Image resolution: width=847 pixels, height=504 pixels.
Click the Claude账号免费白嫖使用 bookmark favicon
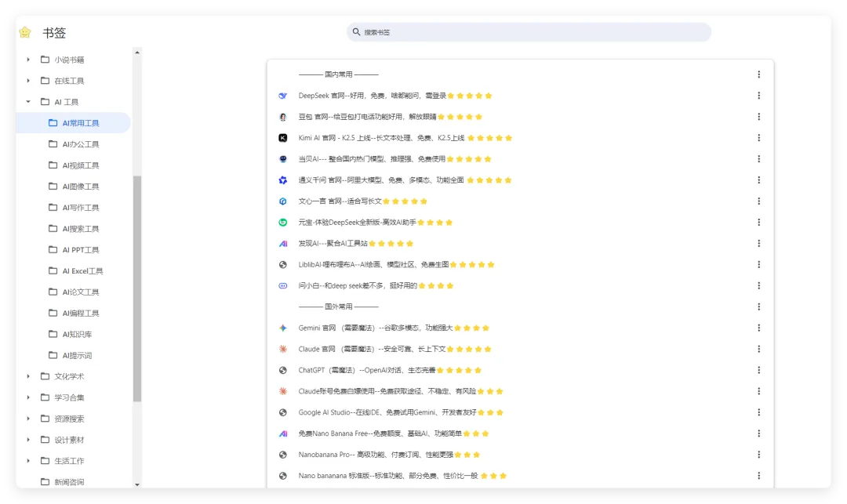click(x=282, y=391)
